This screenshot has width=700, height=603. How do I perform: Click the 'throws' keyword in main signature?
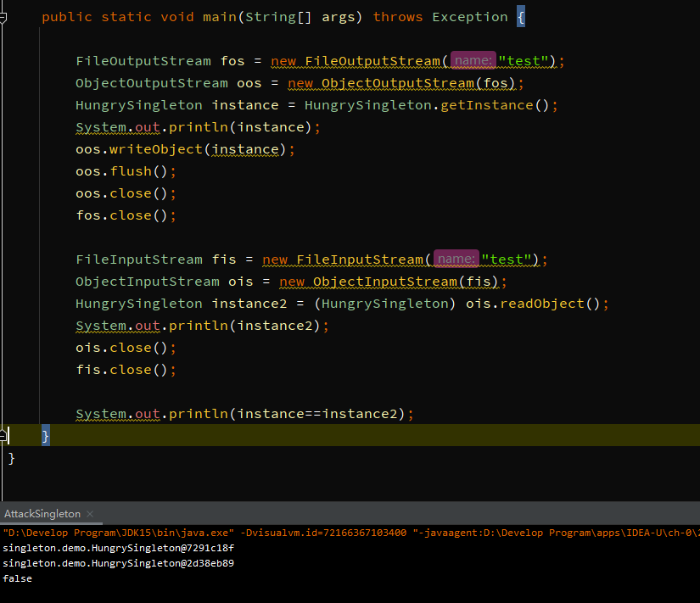398,17
